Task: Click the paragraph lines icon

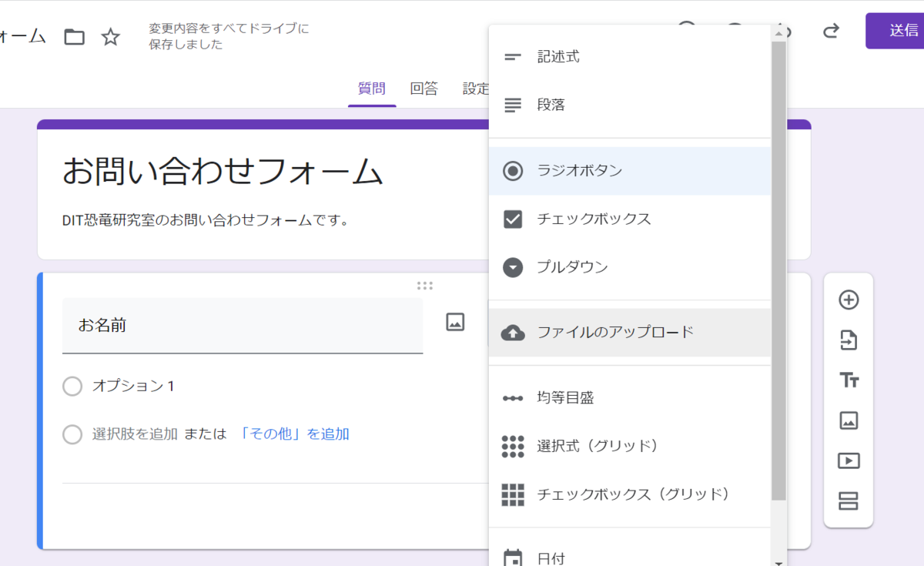Action: (x=513, y=105)
